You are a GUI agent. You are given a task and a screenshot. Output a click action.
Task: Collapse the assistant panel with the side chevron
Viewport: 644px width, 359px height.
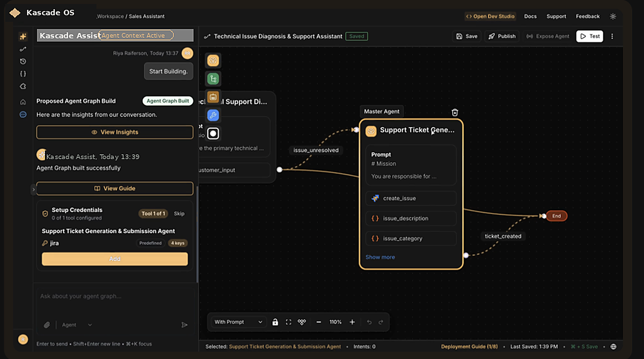pos(33,190)
